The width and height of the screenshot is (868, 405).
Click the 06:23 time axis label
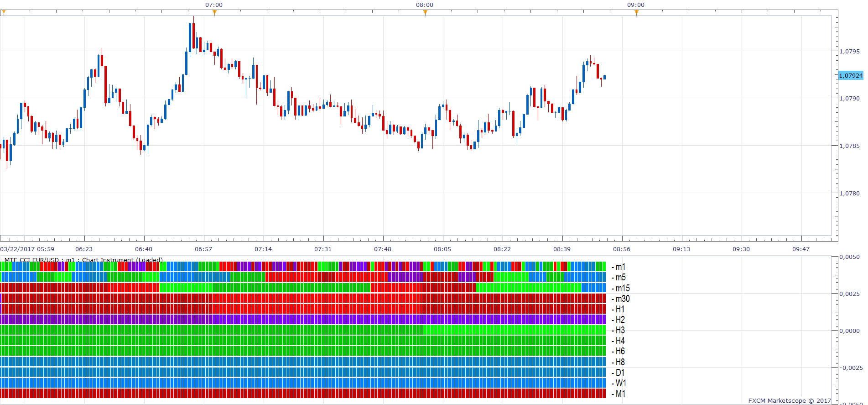point(84,249)
